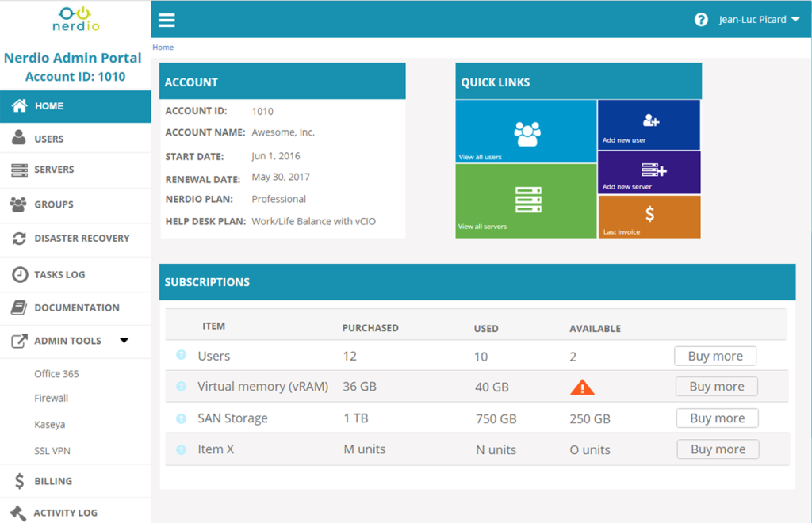Select the Home icon in the sidebar

point(17,105)
